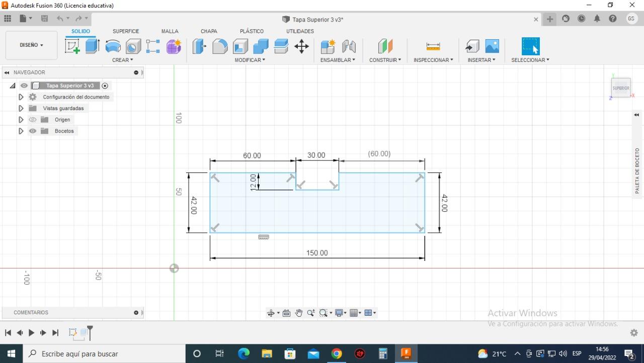The width and height of the screenshot is (644, 363).
Task: Open the Insert Canvas image icon
Action: pyautogui.click(x=492, y=46)
